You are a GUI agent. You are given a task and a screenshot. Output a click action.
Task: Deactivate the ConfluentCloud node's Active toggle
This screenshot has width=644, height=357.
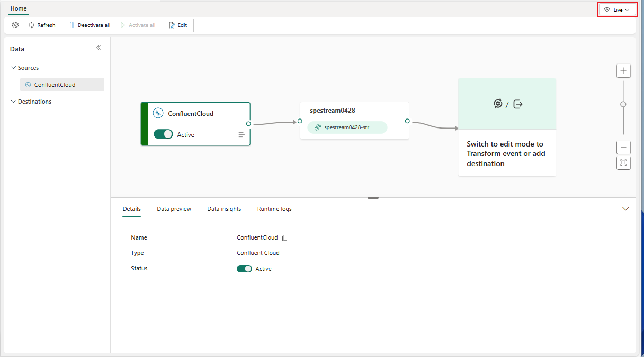pyautogui.click(x=164, y=134)
